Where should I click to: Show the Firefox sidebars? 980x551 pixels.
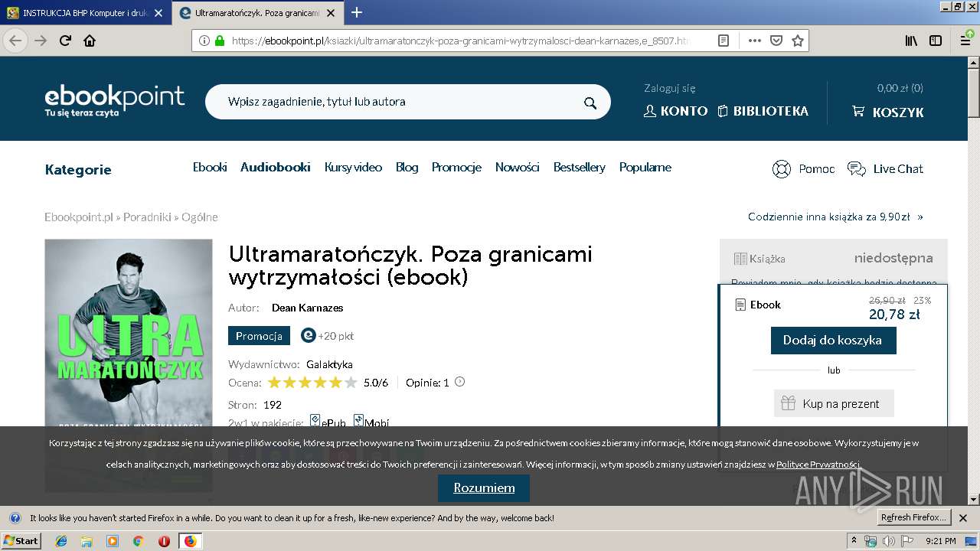[x=936, y=41]
